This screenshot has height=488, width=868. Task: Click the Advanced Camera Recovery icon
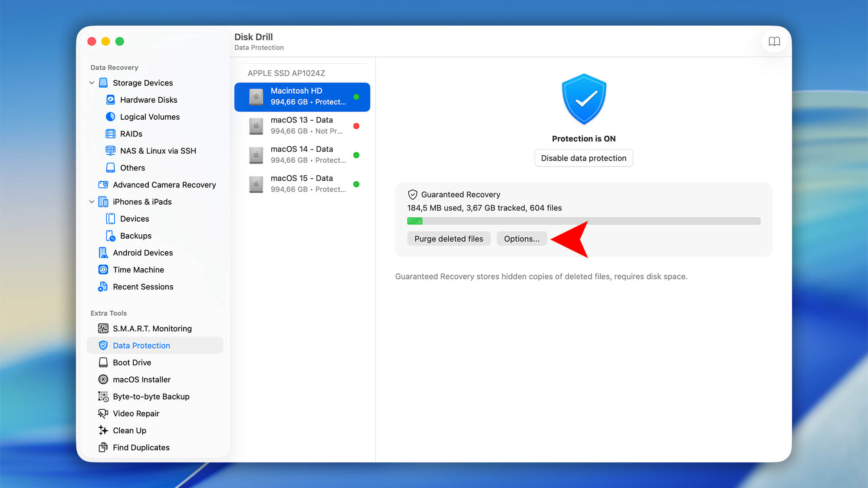coord(103,184)
